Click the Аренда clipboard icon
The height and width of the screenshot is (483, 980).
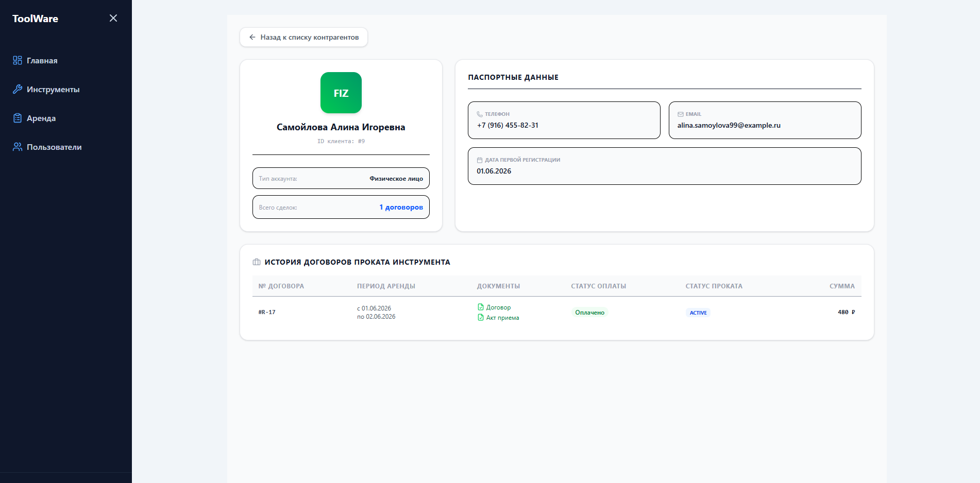click(x=18, y=118)
